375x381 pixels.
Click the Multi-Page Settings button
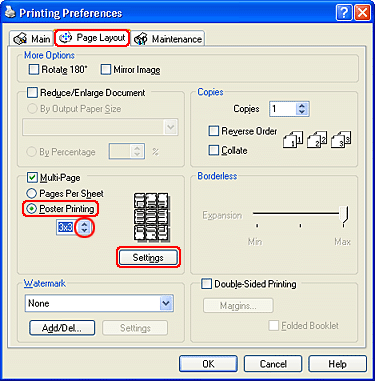coord(148,257)
